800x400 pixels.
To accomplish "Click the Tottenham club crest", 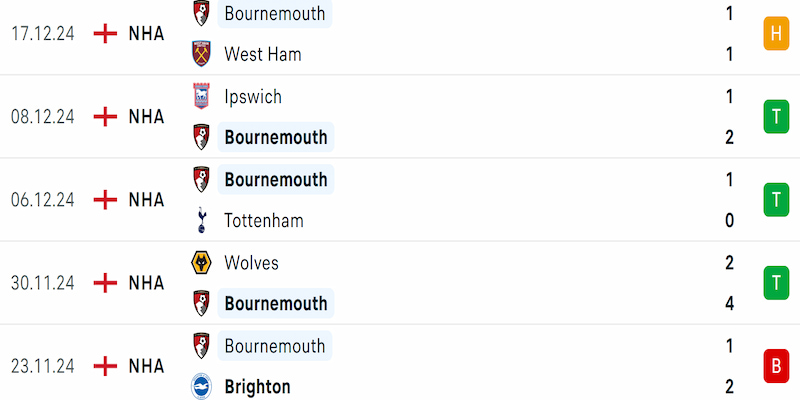I will [202, 220].
